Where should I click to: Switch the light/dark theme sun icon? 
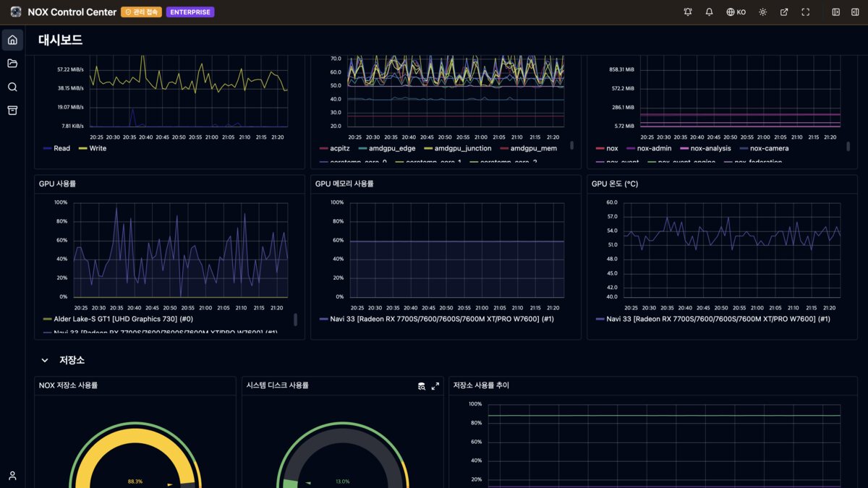coord(762,12)
